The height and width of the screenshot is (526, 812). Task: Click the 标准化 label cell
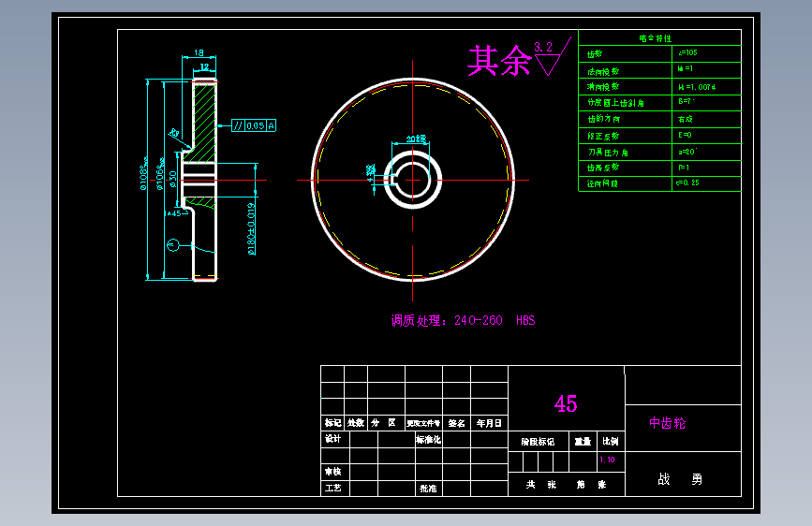point(428,440)
